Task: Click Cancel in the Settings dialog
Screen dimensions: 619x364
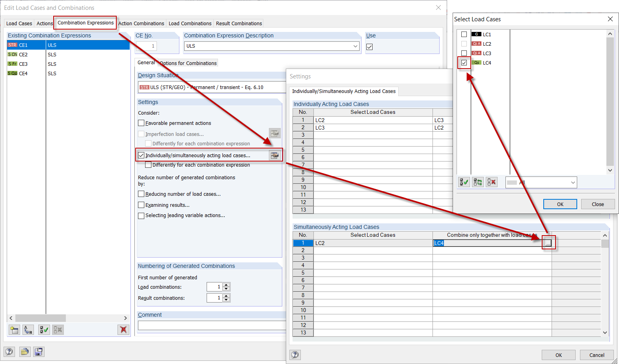Action: click(597, 355)
